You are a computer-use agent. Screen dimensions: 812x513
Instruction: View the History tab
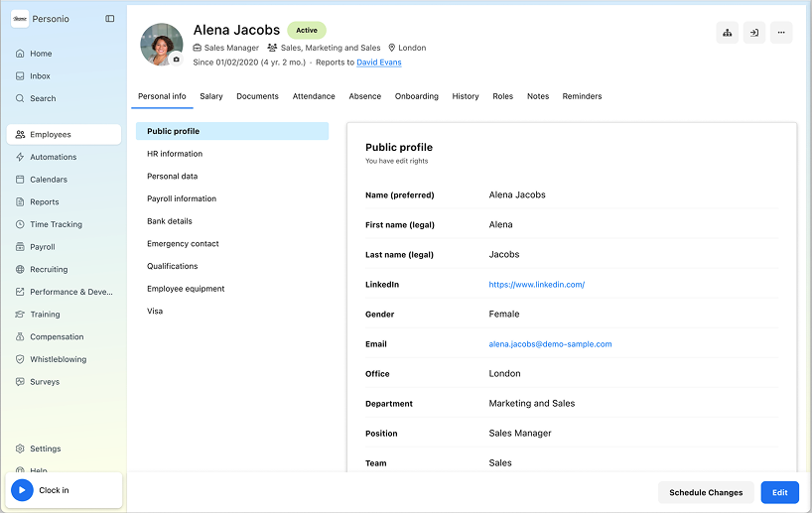[466, 96]
